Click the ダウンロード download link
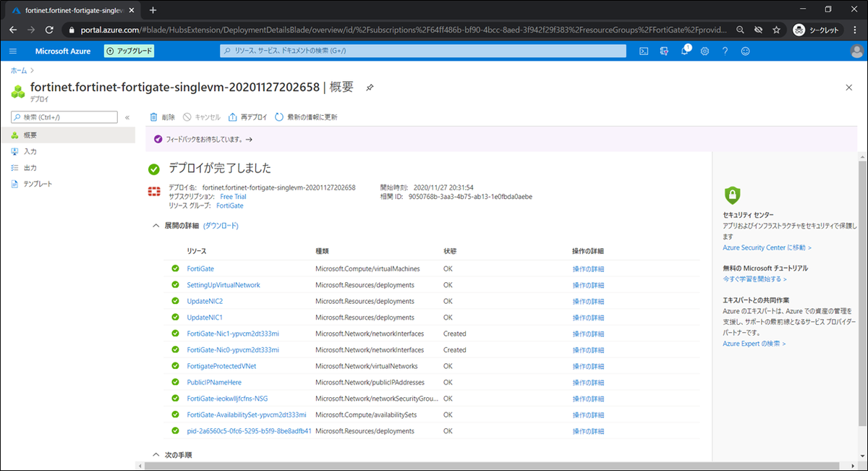The height and width of the screenshot is (471, 868). [x=221, y=226]
